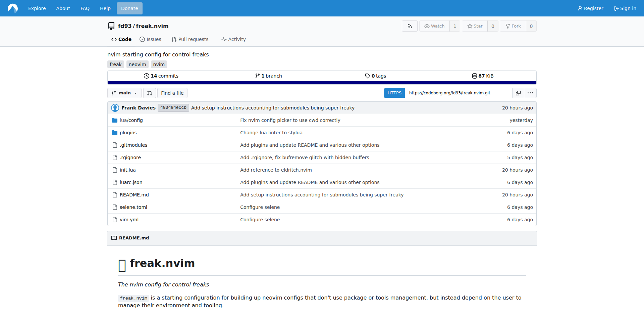Click the .rgignore file icon
Viewport: 644px width, 316px height.
pyautogui.click(x=115, y=157)
